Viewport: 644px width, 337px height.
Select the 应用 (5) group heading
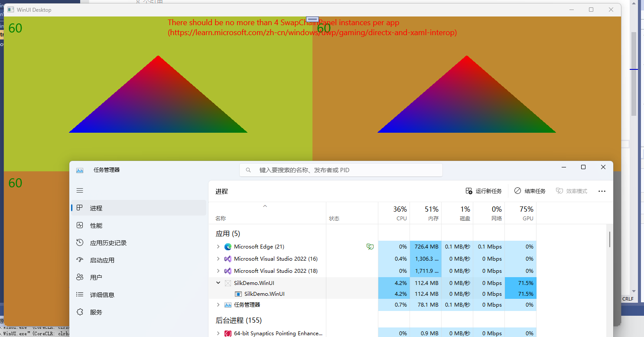tap(228, 234)
